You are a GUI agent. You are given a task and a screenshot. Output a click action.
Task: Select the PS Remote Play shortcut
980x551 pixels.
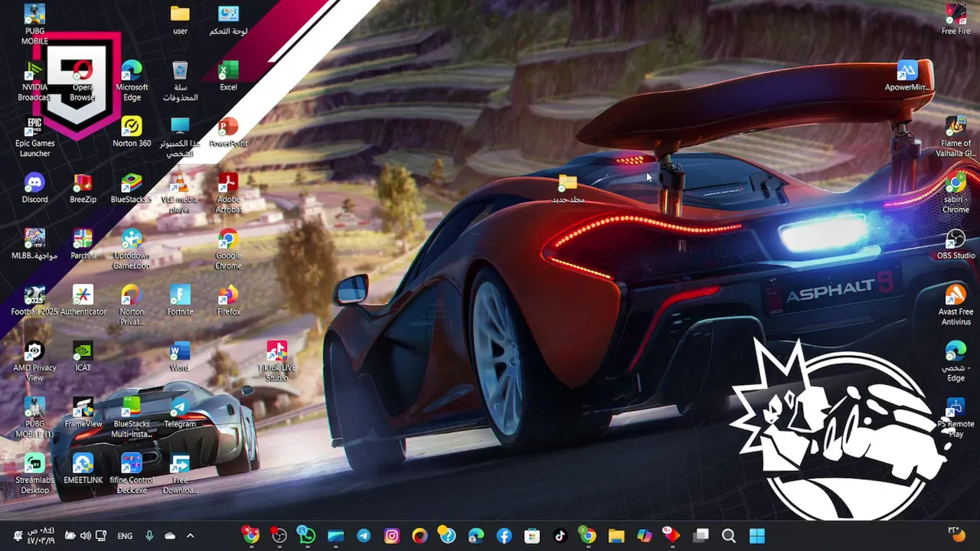click(x=955, y=418)
